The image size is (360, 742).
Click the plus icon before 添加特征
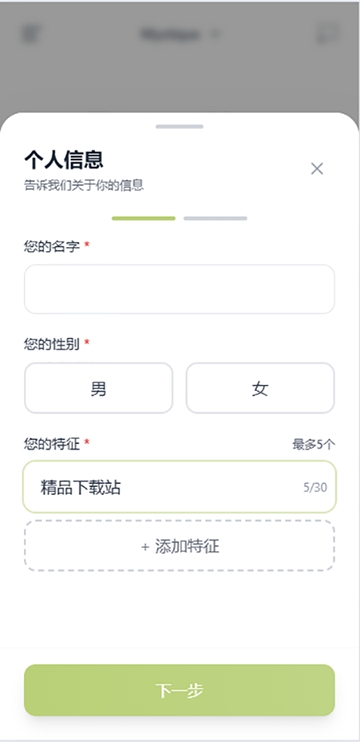click(x=145, y=547)
